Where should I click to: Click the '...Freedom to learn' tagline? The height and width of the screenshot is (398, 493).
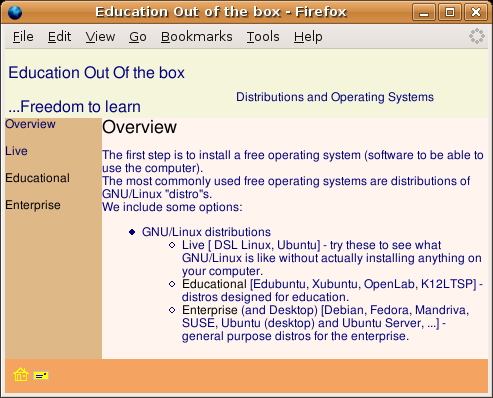pos(74,107)
